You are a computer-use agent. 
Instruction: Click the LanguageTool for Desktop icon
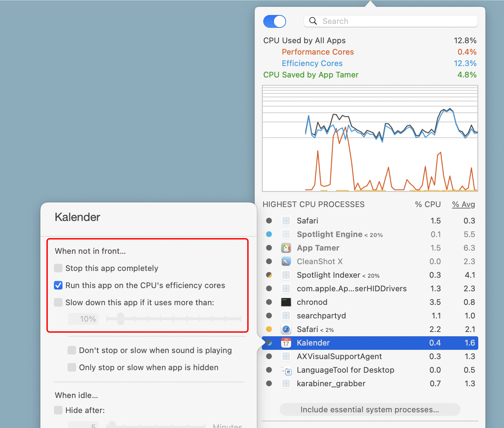click(286, 370)
